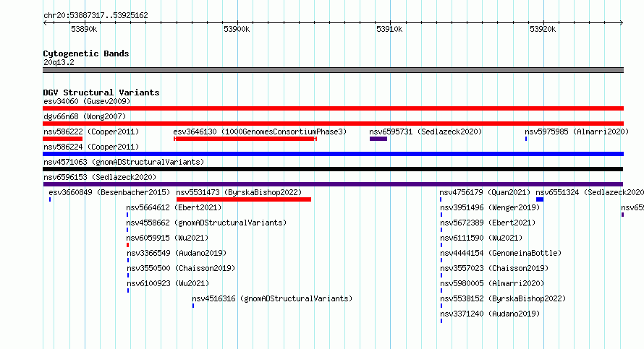This screenshot has height=349, width=644.
Task: Open nsv3371240 (Audano2019) label
Action: (x=490, y=314)
